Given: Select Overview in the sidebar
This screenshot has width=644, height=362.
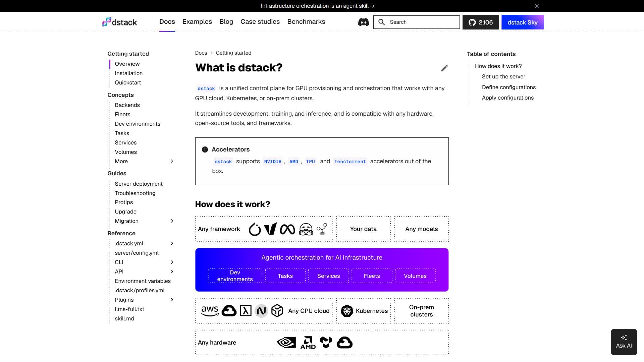Looking at the screenshot, I should [x=127, y=64].
